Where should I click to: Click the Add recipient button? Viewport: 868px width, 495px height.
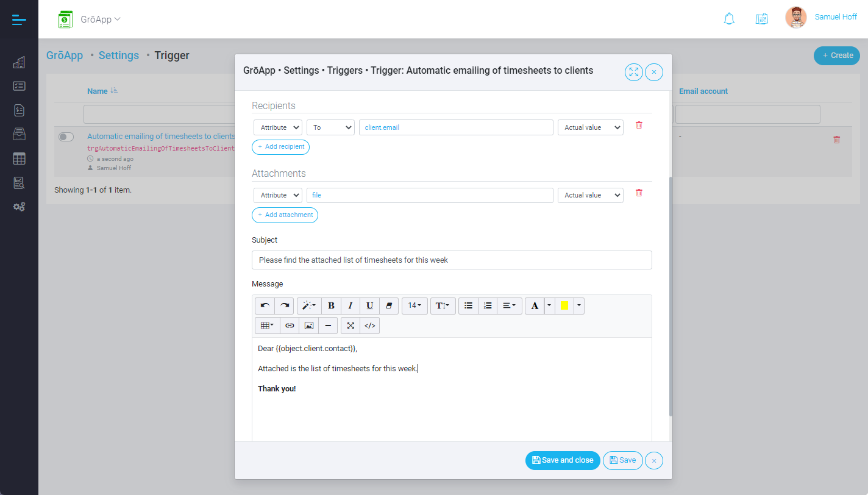pos(280,147)
